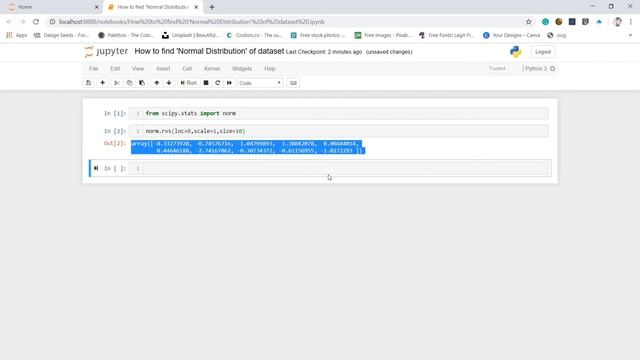Go back in browser history
This screenshot has height=360, width=640.
click(9, 22)
